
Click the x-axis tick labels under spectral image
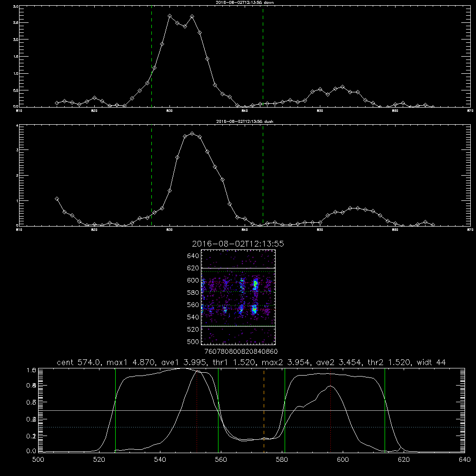[241, 351]
